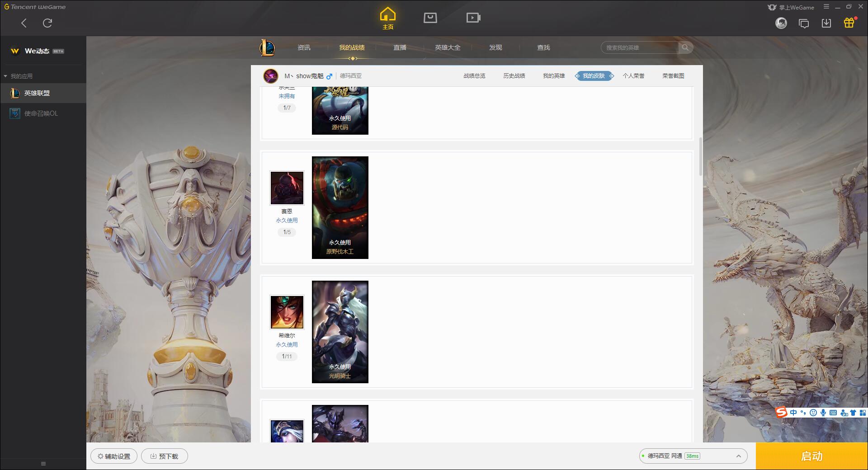This screenshot has height=470, width=868.
Task: Open the 查找 tab
Action: point(543,47)
